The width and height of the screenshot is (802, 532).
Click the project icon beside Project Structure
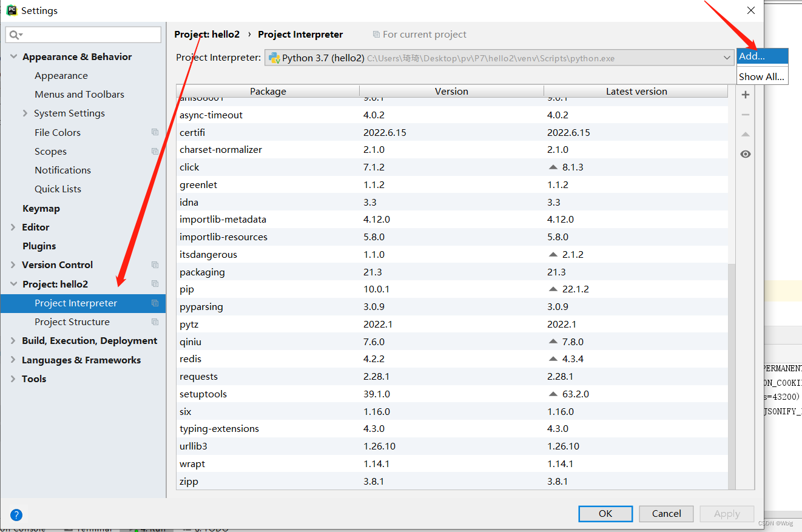[155, 322]
